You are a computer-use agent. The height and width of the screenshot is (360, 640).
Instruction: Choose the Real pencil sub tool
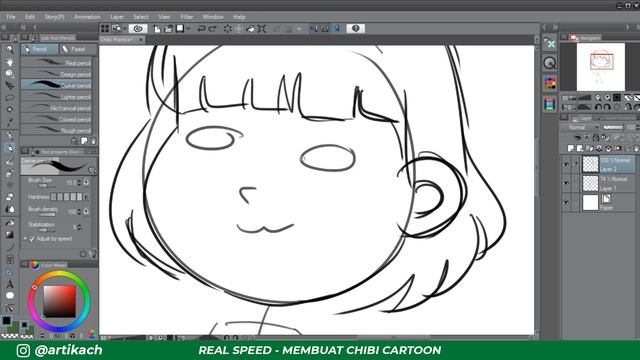click(x=56, y=63)
